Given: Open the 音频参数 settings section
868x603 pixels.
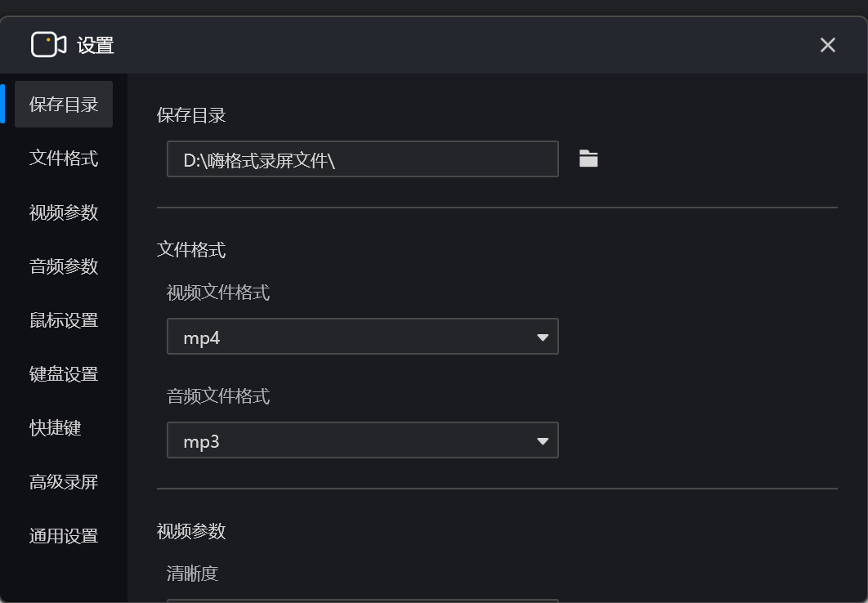Looking at the screenshot, I should pyautogui.click(x=64, y=266).
